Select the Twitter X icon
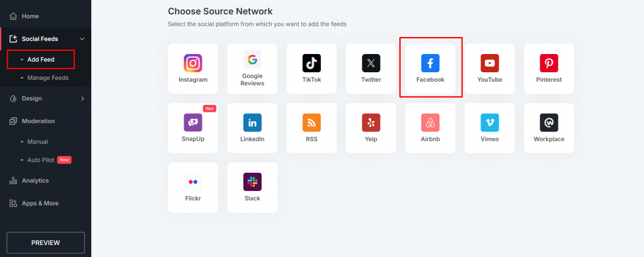Image resolution: width=644 pixels, height=257 pixels. point(371,63)
